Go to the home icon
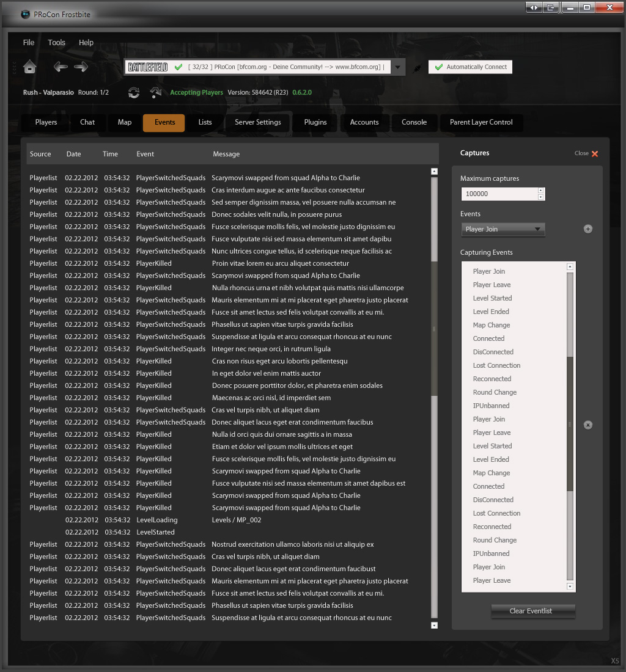626x672 pixels. pos(29,67)
